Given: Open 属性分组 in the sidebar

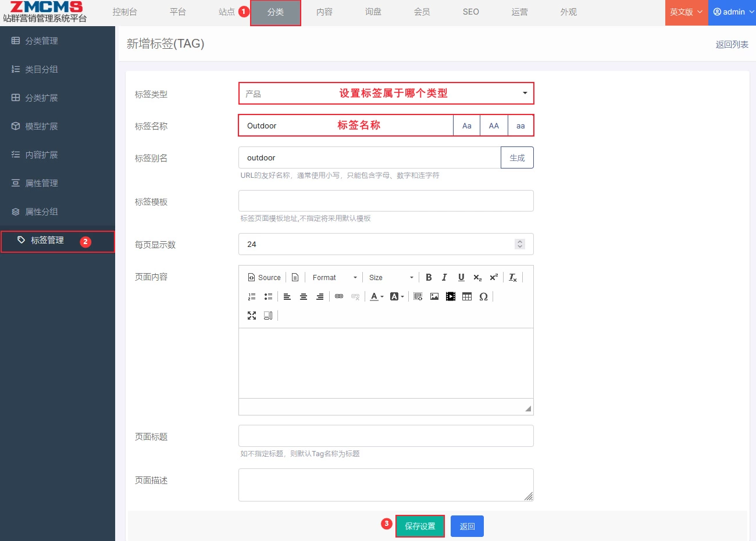Looking at the screenshot, I should click(58, 212).
